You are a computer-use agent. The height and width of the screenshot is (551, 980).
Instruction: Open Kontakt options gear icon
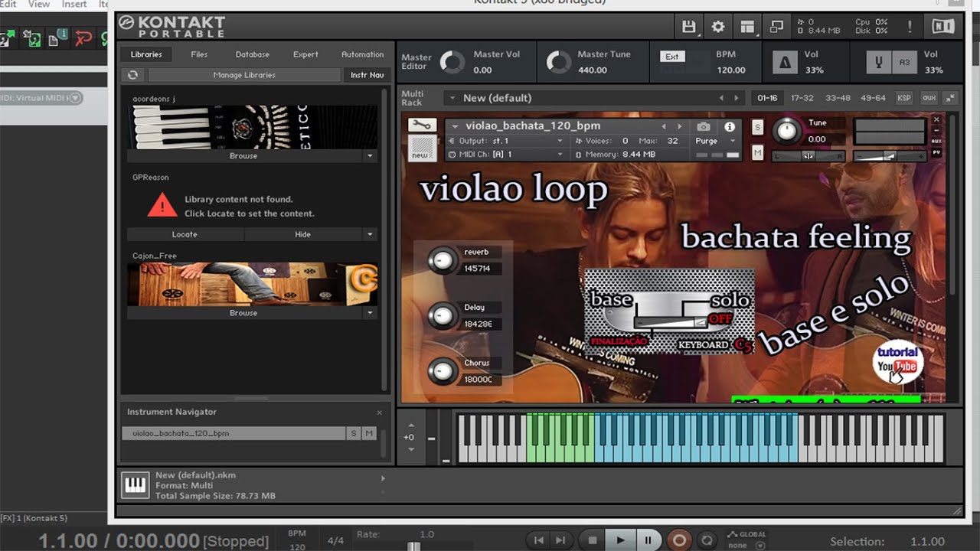(718, 27)
